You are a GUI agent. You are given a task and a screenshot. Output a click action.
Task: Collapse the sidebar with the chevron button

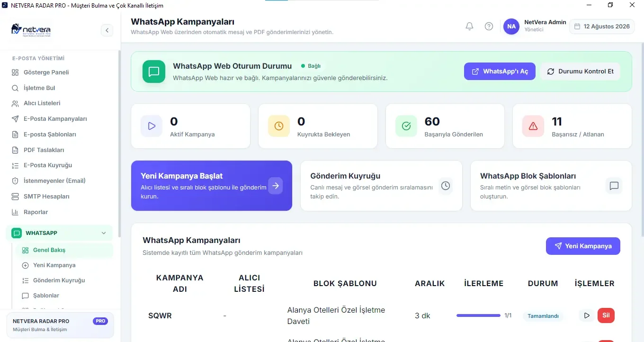(x=107, y=30)
